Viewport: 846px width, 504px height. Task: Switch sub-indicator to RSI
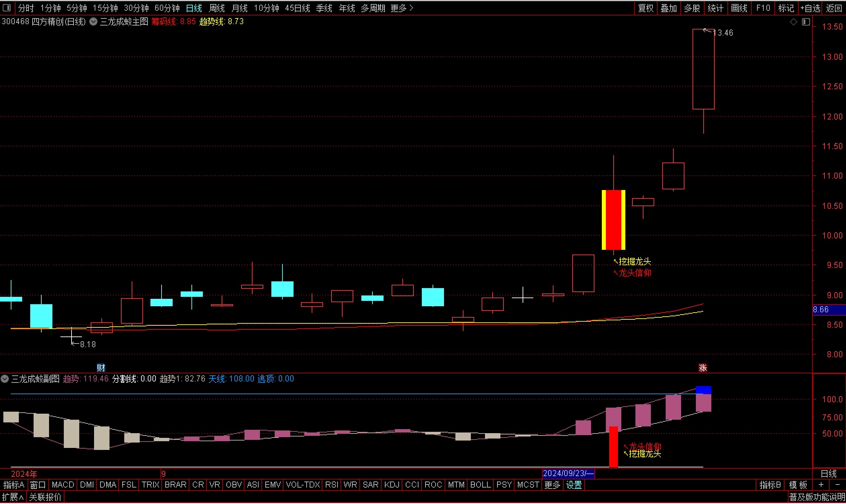331,486
